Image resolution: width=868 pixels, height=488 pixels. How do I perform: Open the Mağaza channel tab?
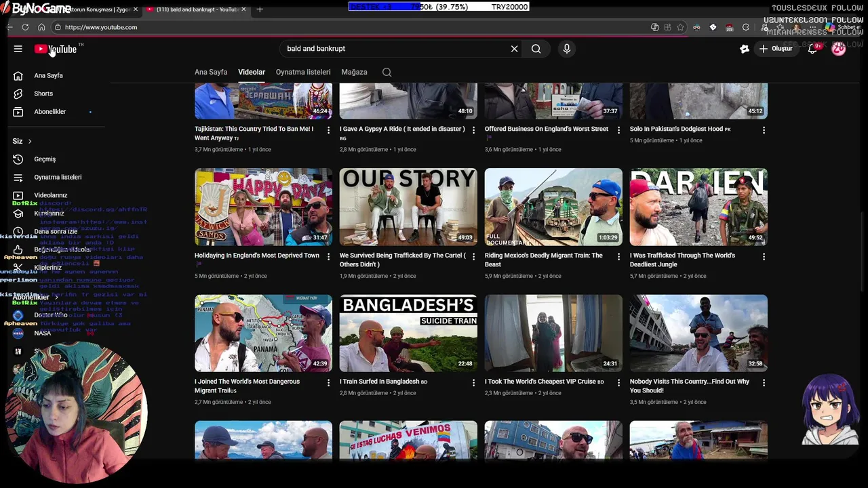coord(354,72)
